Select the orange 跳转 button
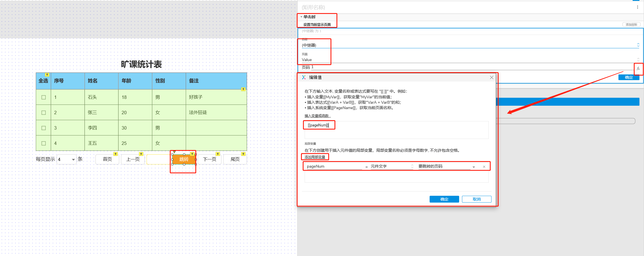The width and height of the screenshot is (644, 256). 184,159
